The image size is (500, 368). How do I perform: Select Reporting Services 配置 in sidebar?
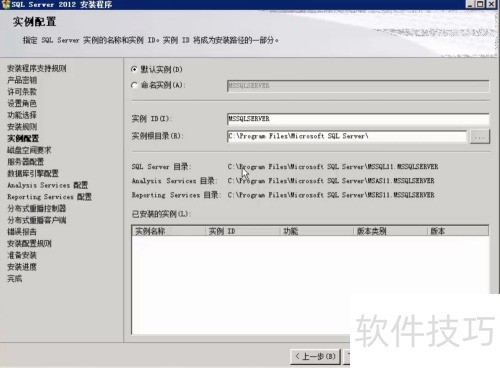[x=49, y=197]
